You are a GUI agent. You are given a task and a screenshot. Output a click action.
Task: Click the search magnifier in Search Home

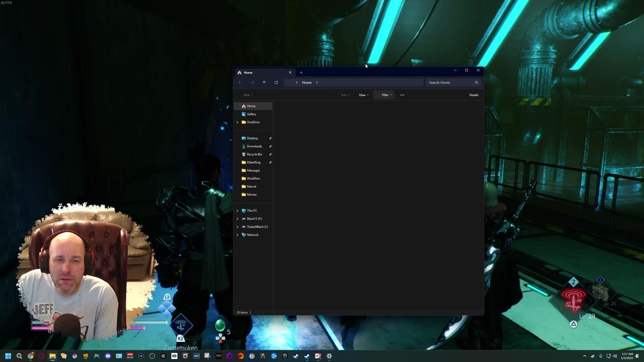coord(476,82)
